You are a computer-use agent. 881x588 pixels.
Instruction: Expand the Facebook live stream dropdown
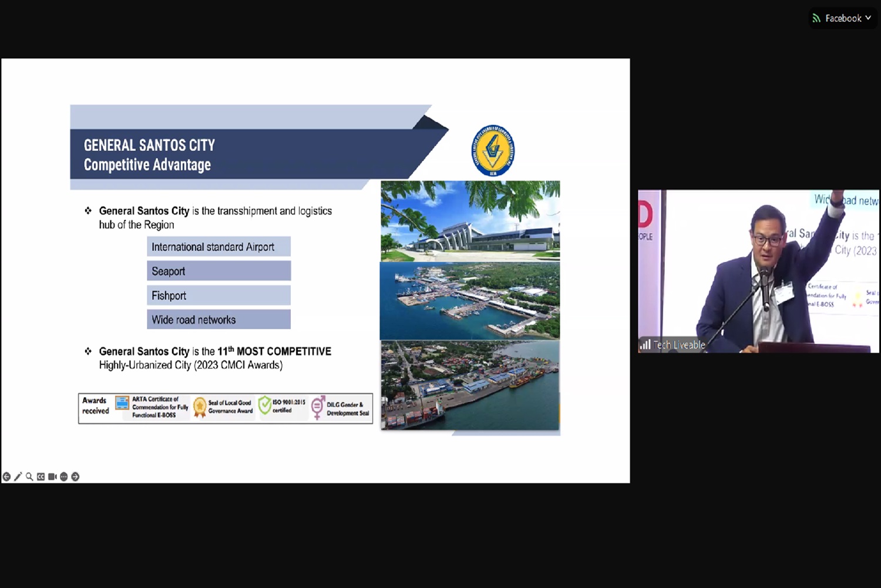pos(868,18)
